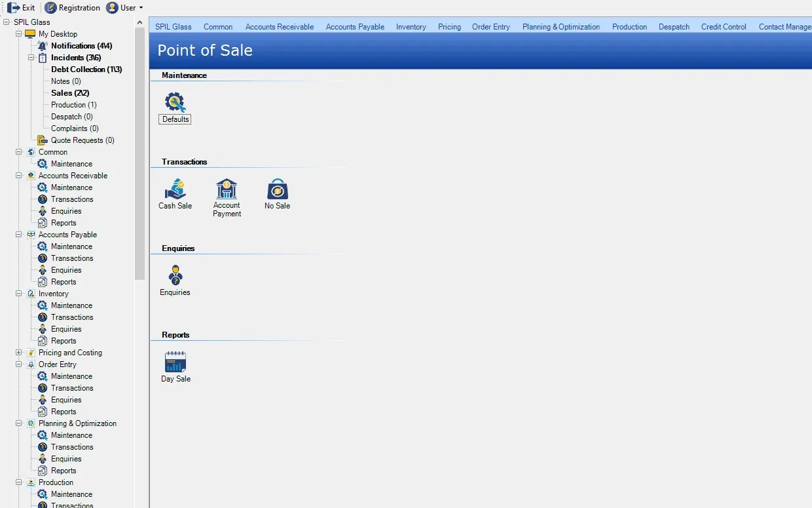Open the Despatch tab
812x508 pixels.
click(674, 27)
